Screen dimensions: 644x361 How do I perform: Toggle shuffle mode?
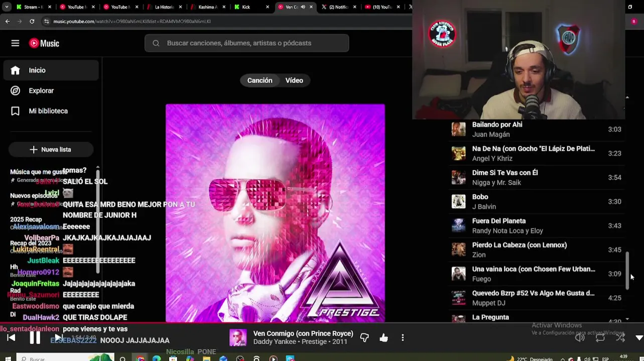(620, 338)
